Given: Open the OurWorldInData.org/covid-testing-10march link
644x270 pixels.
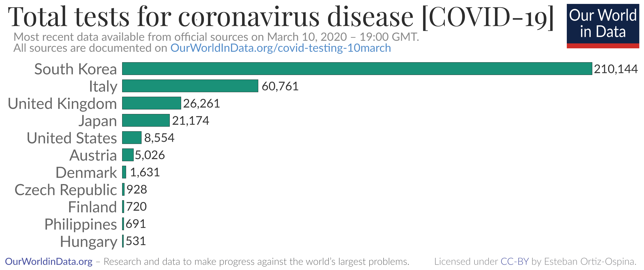Looking at the screenshot, I should tap(280, 48).
